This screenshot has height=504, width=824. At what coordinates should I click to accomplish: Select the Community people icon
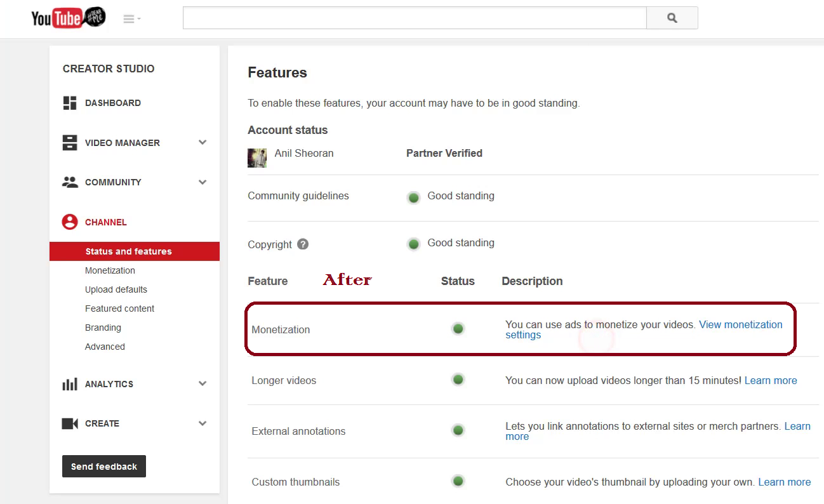[x=70, y=182]
